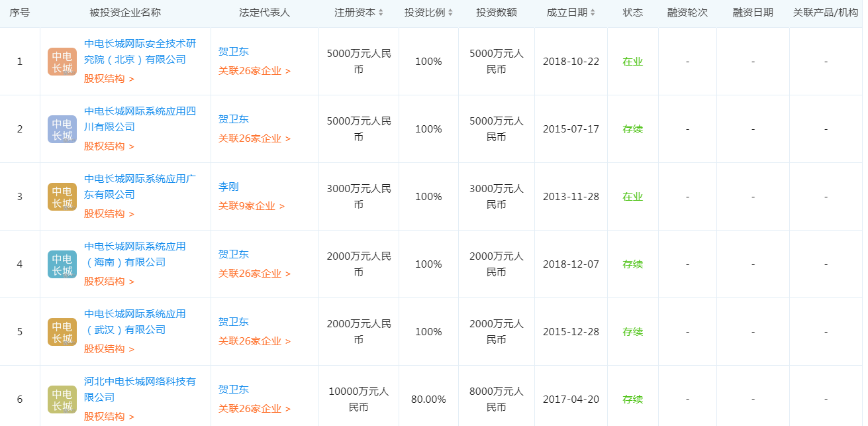Select the 100% ratio in the 武汉 row
The height and width of the screenshot is (426, 868).
(428, 332)
